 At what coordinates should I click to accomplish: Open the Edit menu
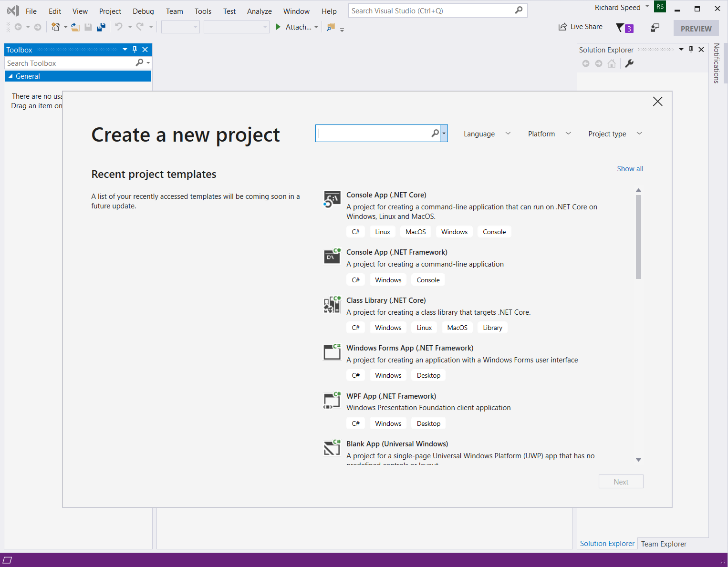point(55,11)
